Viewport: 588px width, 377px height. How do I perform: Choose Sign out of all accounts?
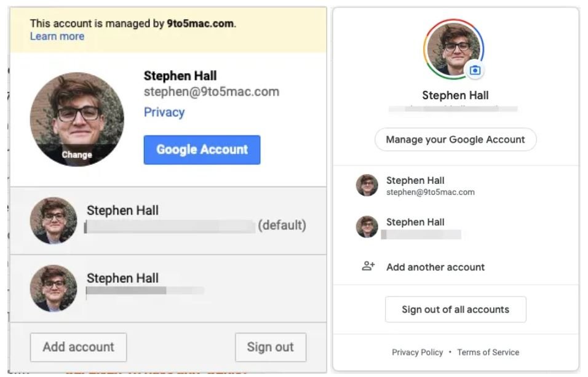(x=455, y=309)
